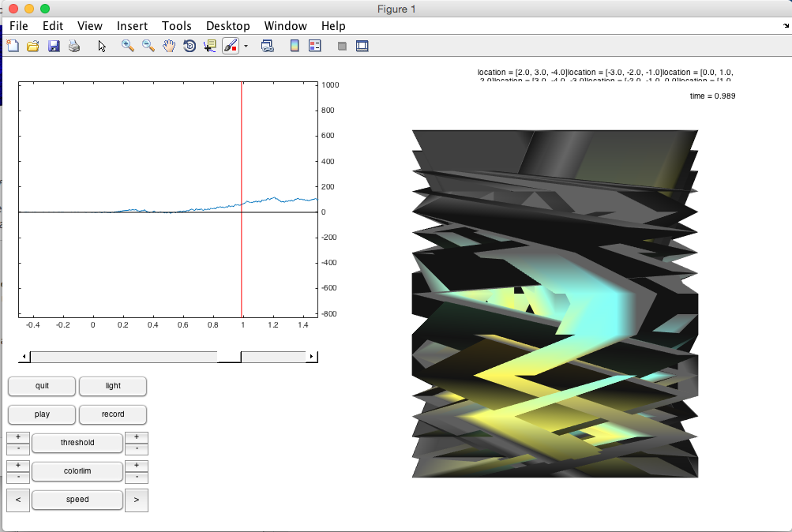Image resolution: width=792 pixels, height=532 pixels.
Task: Toggle the Insert Legend toolbar button
Action: click(x=315, y=46)
